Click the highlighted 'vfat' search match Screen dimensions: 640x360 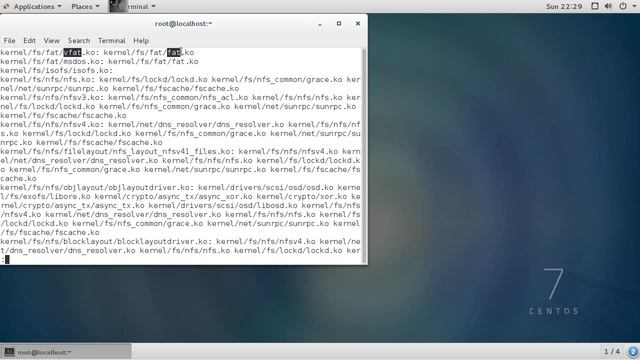(x=73, y=52)
